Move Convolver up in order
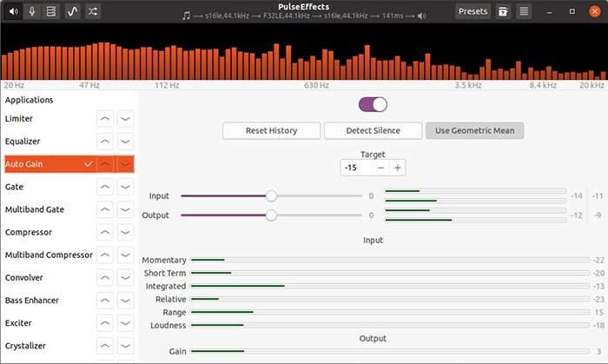The width and height of the screenshot is (608, 364). click(105, 277)
